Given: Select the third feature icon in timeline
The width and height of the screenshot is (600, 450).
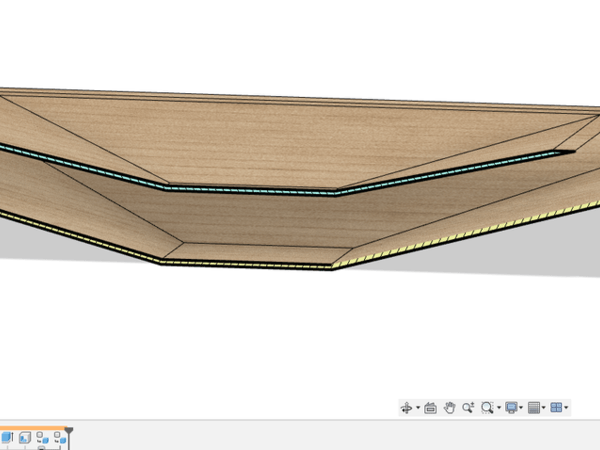Looking at the screenshot, I should tap(43, 437).
